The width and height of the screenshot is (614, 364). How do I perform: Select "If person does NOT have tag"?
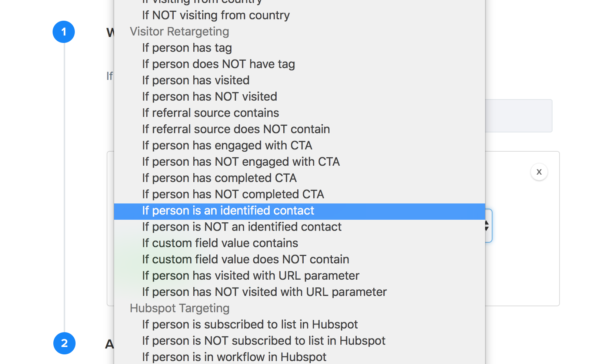click(218, 64)
